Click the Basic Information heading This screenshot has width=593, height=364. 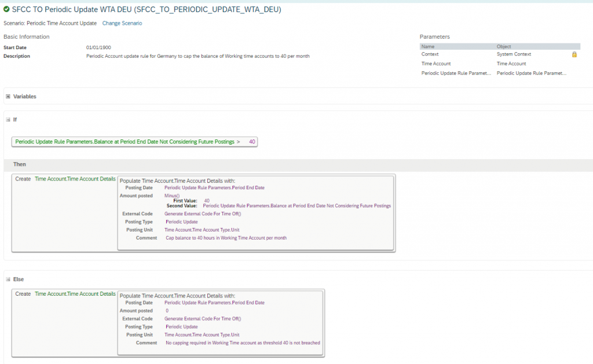27,36
